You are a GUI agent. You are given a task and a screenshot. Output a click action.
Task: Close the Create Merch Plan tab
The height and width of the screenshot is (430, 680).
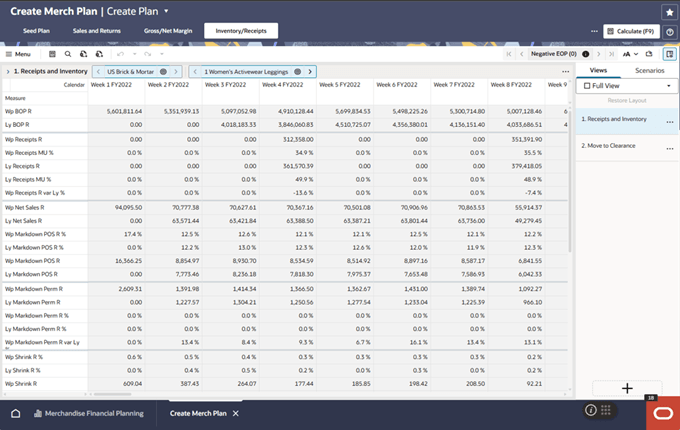pos(235,414)
